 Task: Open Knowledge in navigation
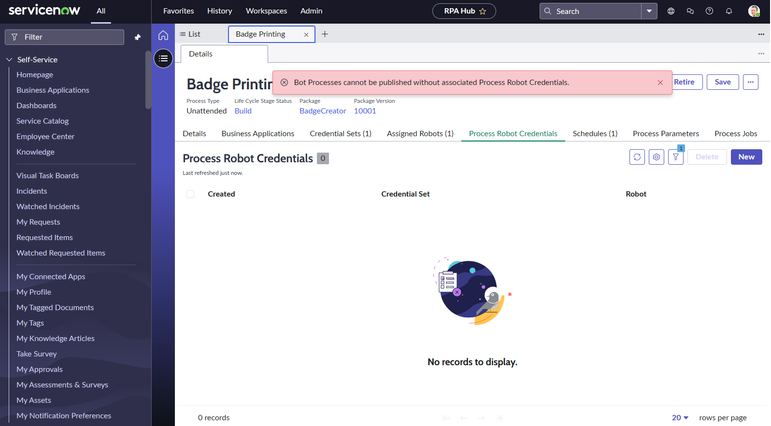coord(35,152)
